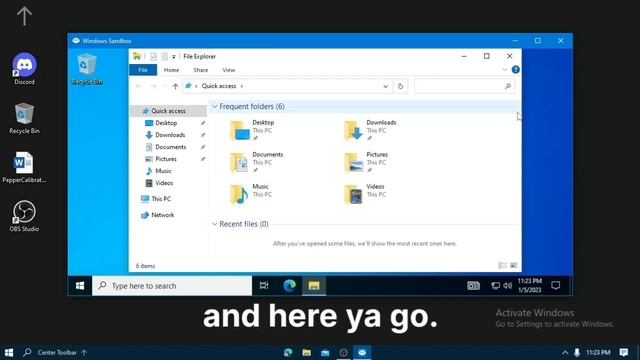
Task: Open the sandbox volume control
Action: 508,286
